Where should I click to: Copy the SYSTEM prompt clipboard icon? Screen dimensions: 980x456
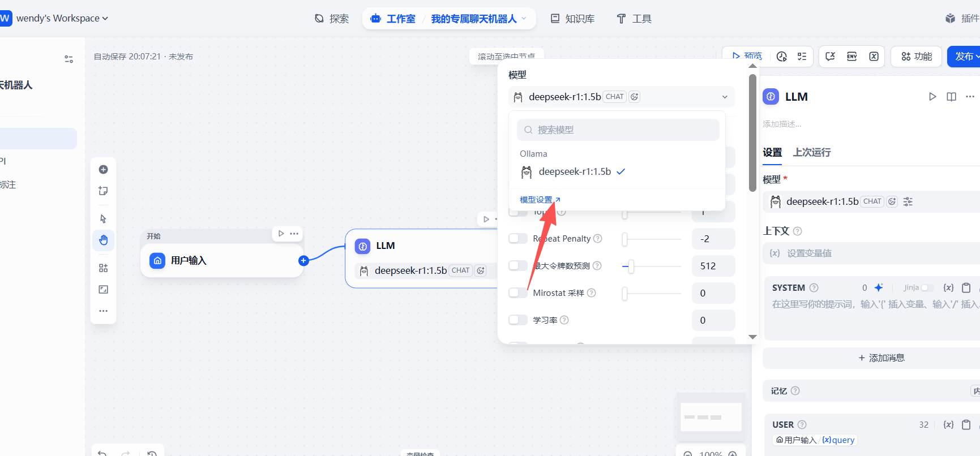pyautogui.click(x=966, y=287)
